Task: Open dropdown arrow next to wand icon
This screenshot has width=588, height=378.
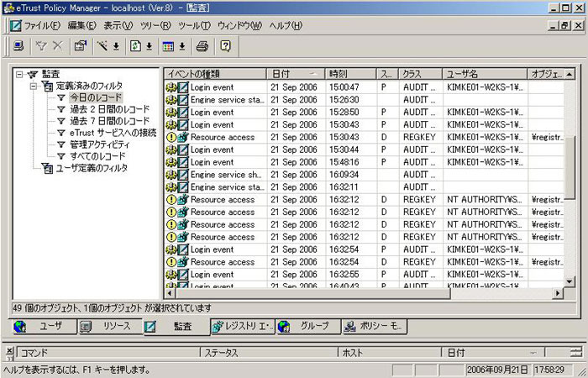Action: point(116,46)
